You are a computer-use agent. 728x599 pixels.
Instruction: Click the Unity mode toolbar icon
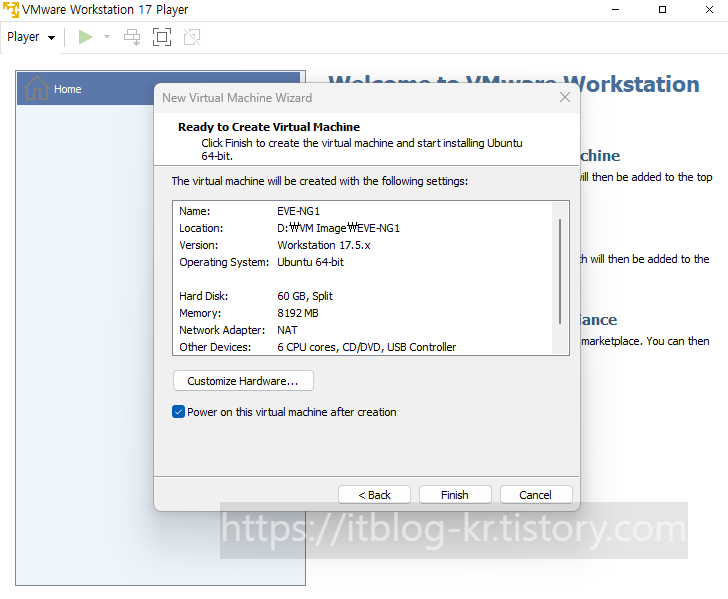192,37
